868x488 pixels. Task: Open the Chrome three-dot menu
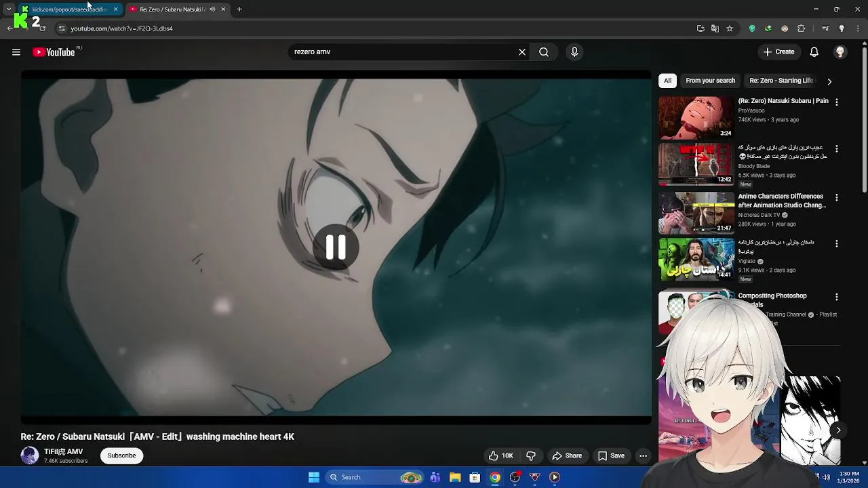coord(859,28)
